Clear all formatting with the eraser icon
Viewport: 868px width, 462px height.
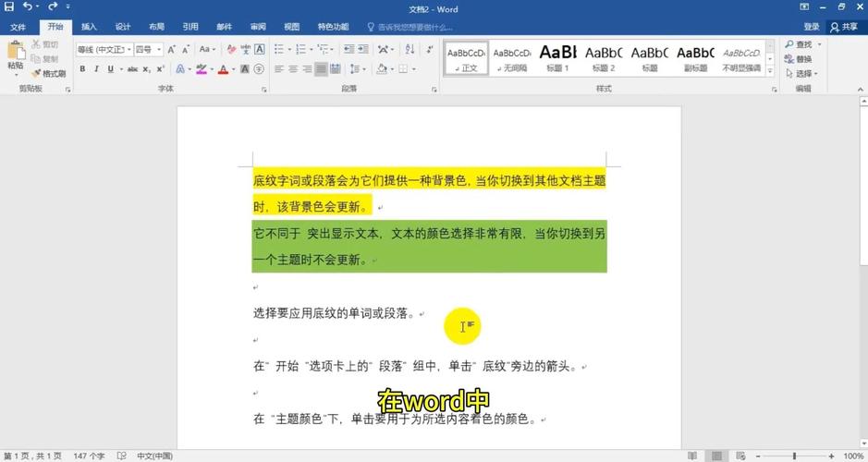[231, 49]
